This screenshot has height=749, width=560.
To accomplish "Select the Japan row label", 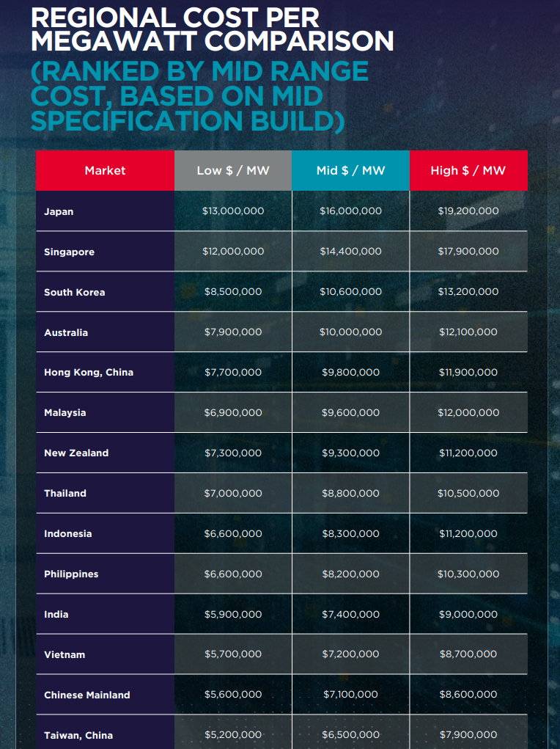I will 59,211.
